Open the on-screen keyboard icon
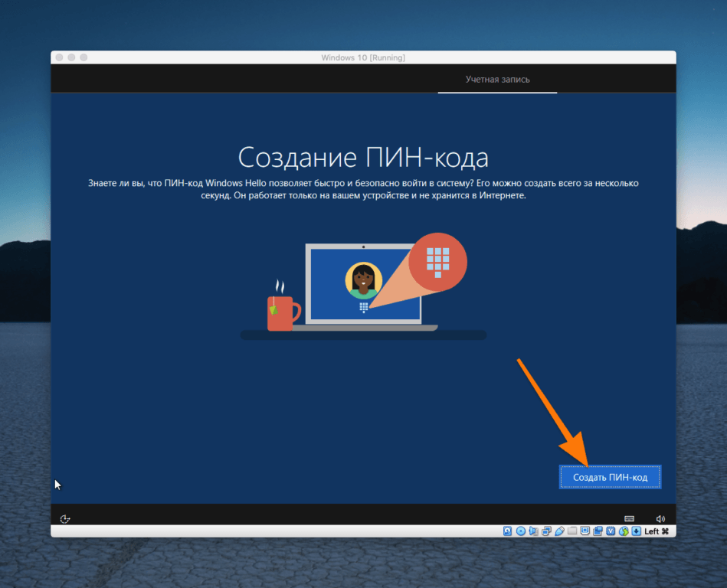Viewport: 727px width, 588px height. point(629,518)
